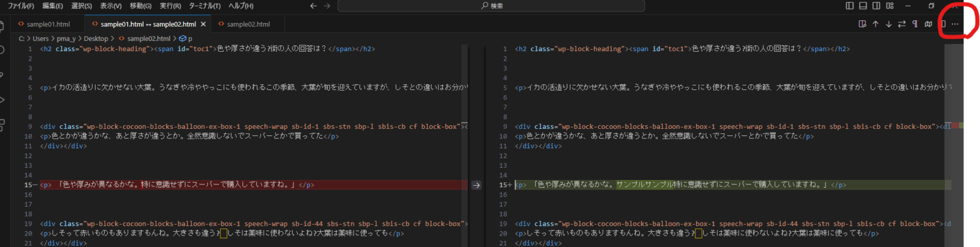Go to the previous change arrow
The width and height of the screenshot is (980, 247).
point(875,24)
